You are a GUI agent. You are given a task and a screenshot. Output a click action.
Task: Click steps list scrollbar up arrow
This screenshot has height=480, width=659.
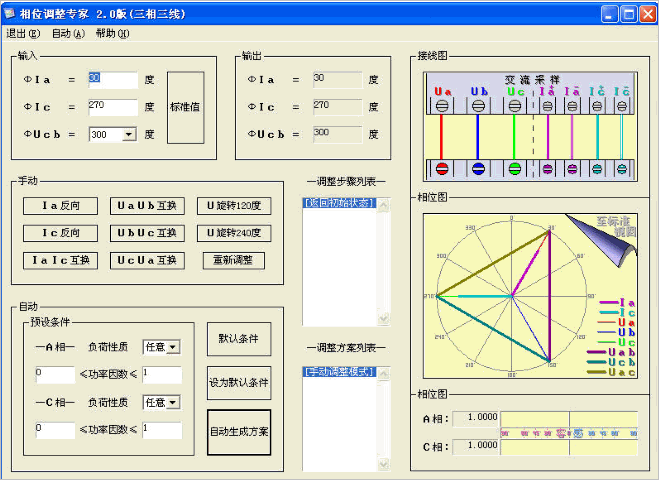384,205
